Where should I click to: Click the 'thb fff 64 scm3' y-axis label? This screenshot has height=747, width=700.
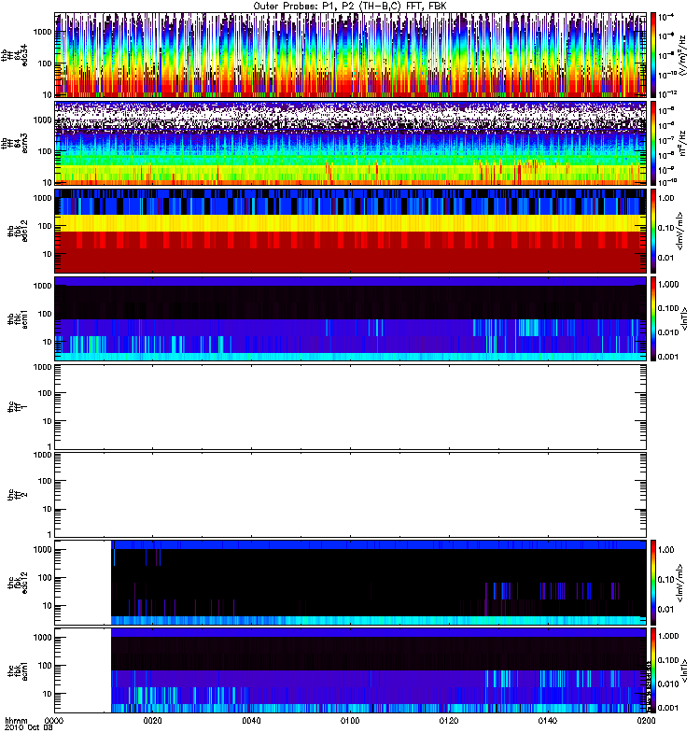tap(14, 144)
